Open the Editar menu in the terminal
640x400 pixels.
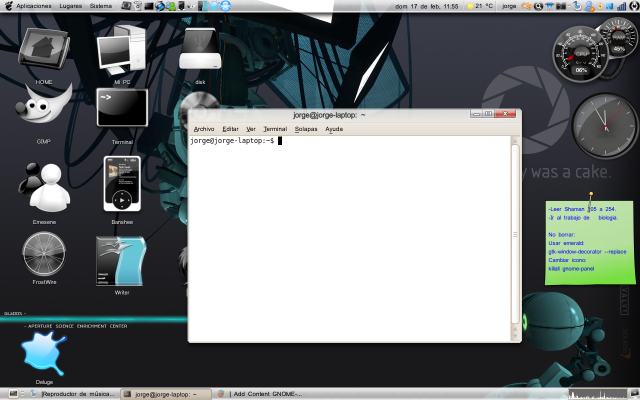pos(230,129)
